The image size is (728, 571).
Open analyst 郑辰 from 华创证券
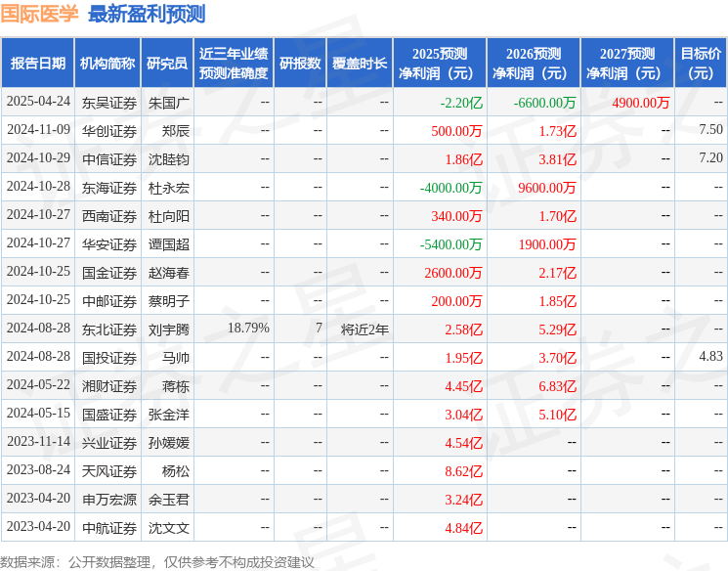(x=176, y=131)
